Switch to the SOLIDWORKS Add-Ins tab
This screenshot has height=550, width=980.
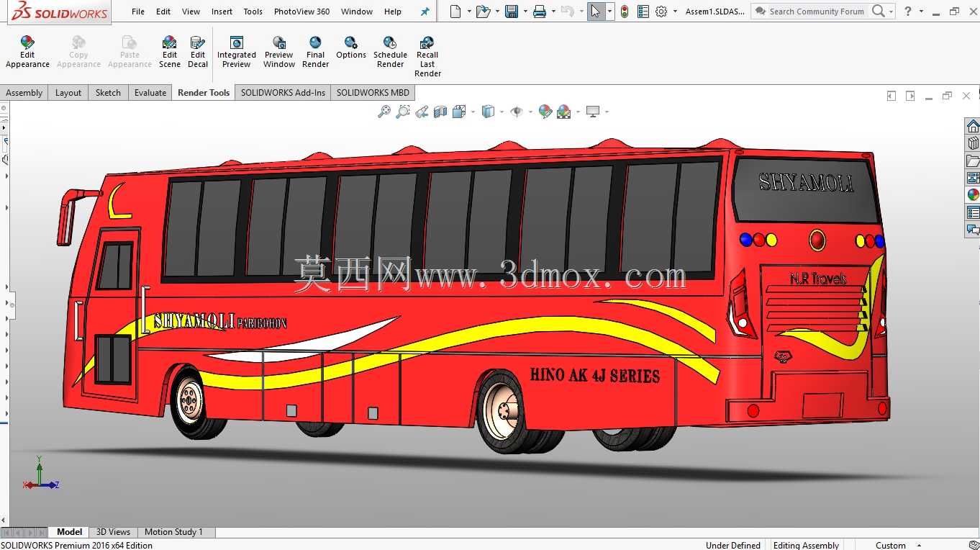283,92
